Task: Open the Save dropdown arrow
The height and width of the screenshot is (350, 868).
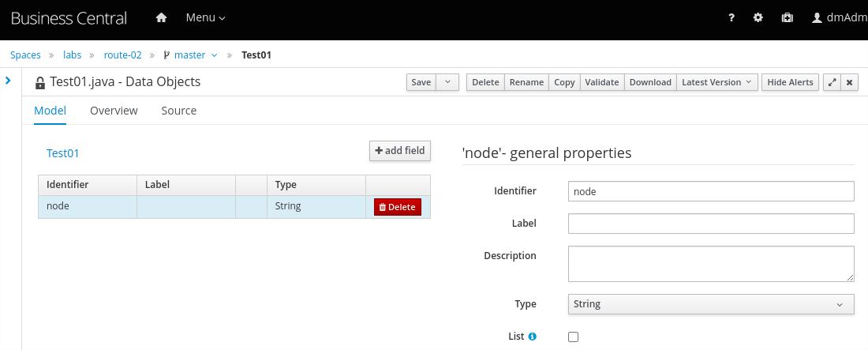Action: [447, 82]
